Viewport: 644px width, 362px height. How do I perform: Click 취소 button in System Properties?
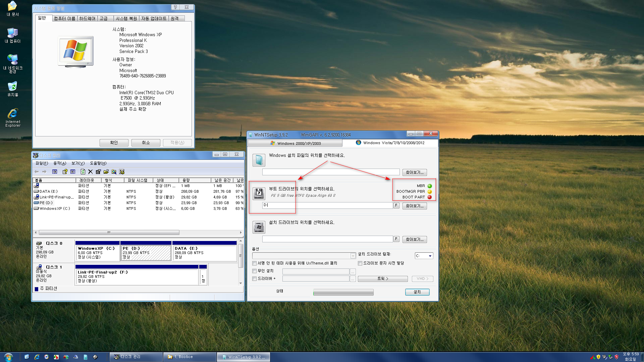coord(146,143)
